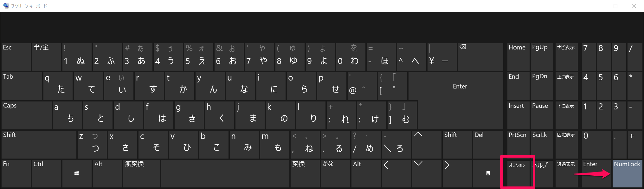Click the 無変換 key
This screenshot has height=189, width=644.
point(141,173)
